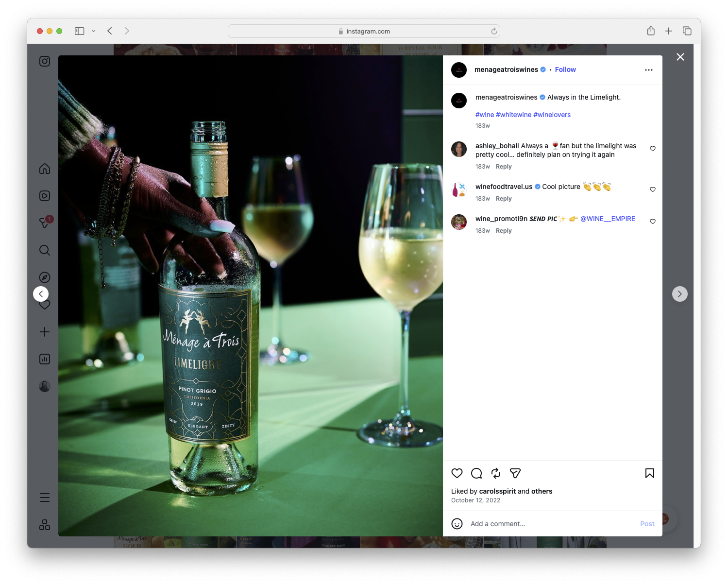728x584 pixels.
Task: Advance to the next post with the arrow
Action: (x=679, y=294)
